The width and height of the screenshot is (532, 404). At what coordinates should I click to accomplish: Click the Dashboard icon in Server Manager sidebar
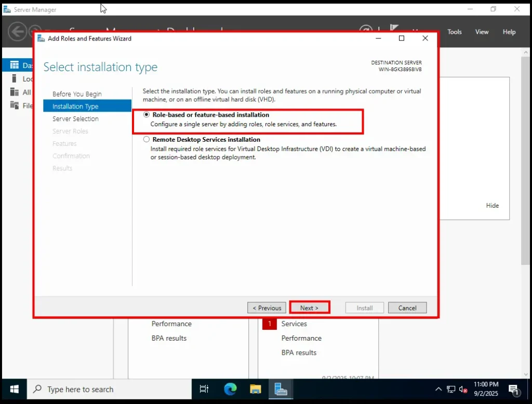[x=14, y=65]
